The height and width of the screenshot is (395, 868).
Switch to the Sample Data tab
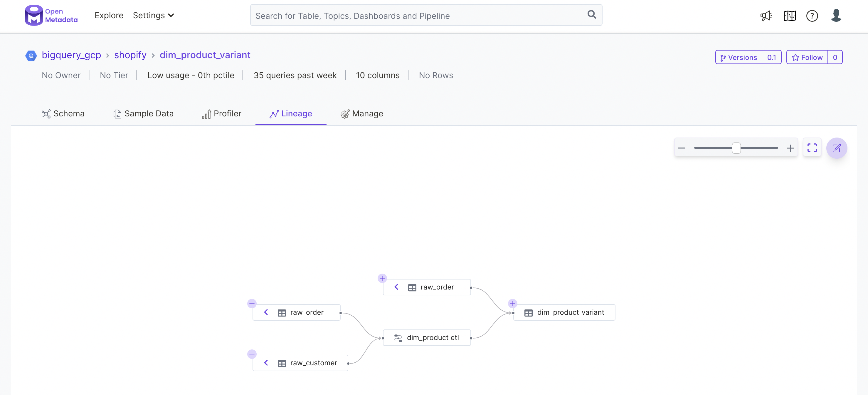[x=143, y=113]
